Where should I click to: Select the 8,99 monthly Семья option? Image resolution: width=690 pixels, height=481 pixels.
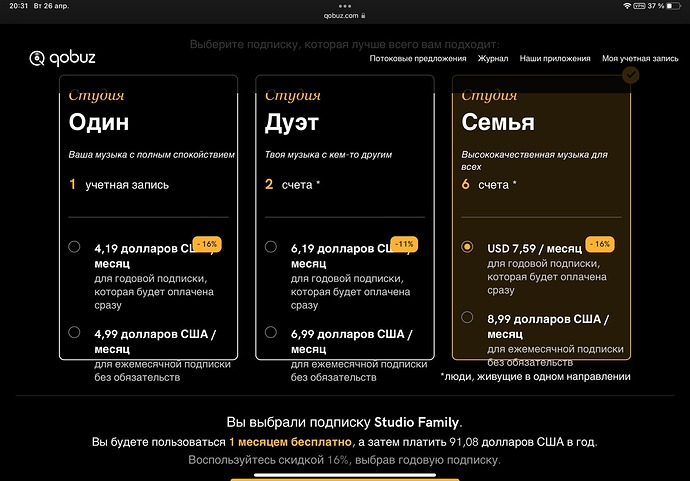pyautogui.click(x=467, y=317)
